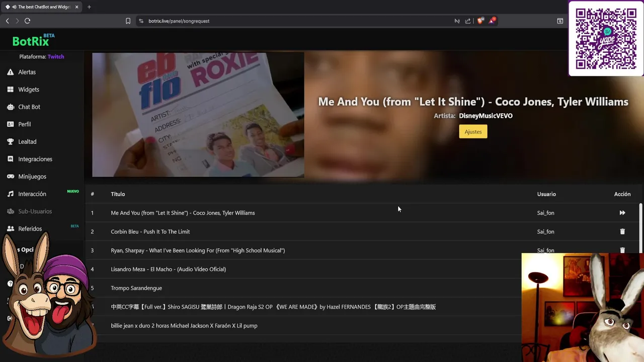Image resolution: width=644 pixels, height=362 pixels.
Task: Click the Interacción music note icon
Action: (10, 194)
